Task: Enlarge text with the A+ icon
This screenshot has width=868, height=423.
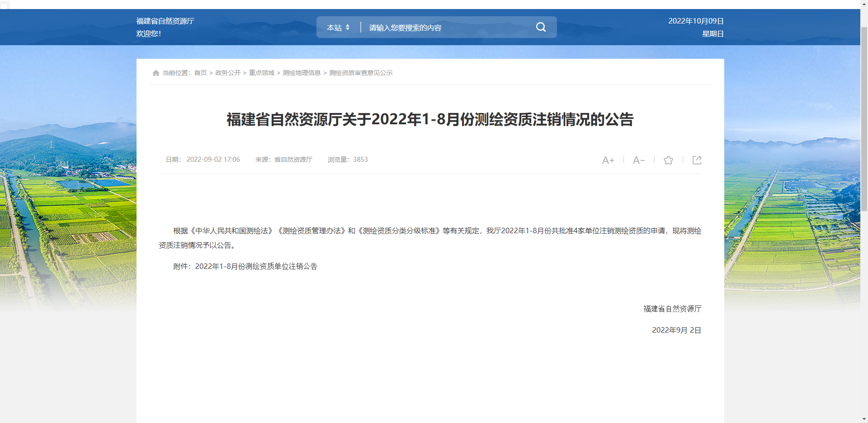Action: [x=608, y=160]
